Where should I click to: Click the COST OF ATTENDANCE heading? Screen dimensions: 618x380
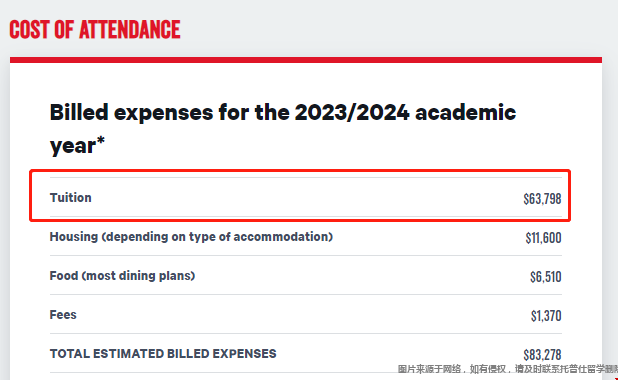95,30
